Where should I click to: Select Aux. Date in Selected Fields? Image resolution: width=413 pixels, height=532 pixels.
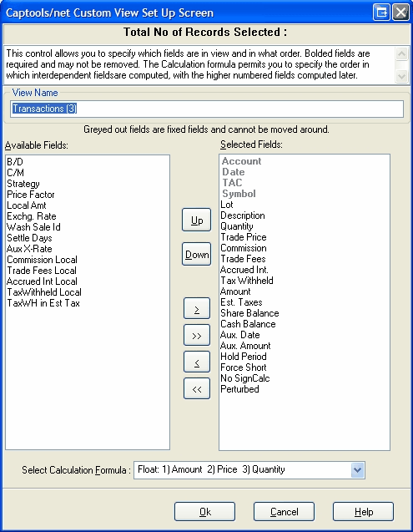(240, 335)
